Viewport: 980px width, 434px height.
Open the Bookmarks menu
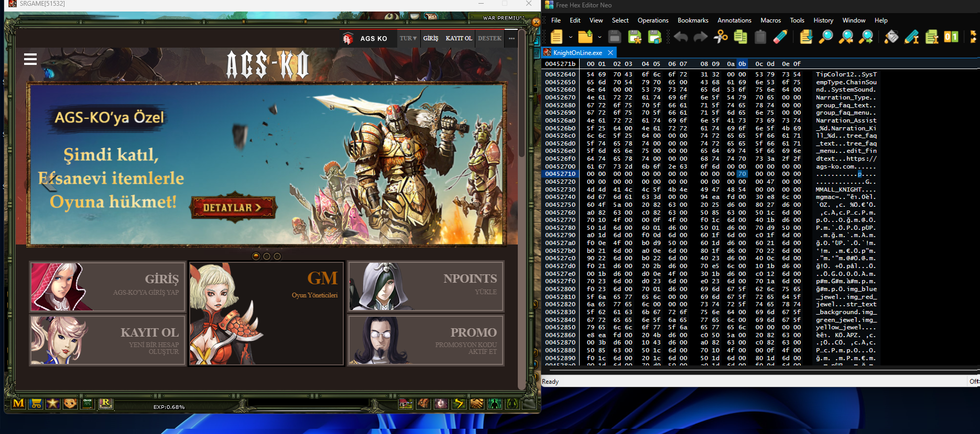[x=693, y=20]
